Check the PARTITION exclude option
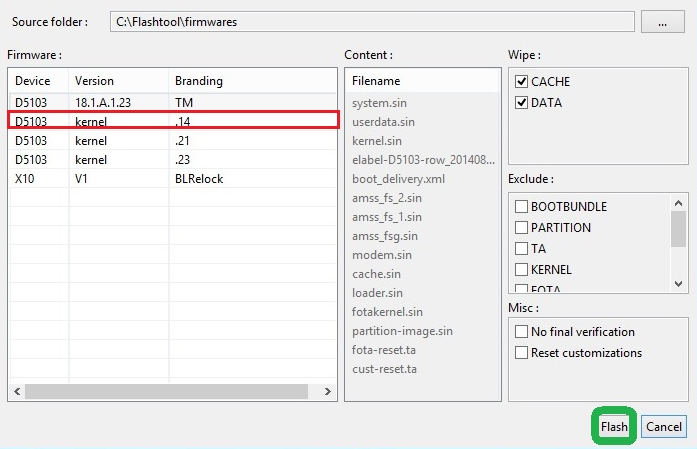Screen dimensions: 697x449 pos(522,228)
